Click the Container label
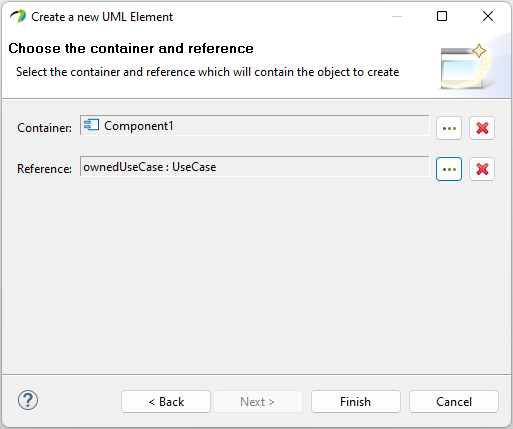The height and width of the screenshot is (429, 513). pos(44,128)
